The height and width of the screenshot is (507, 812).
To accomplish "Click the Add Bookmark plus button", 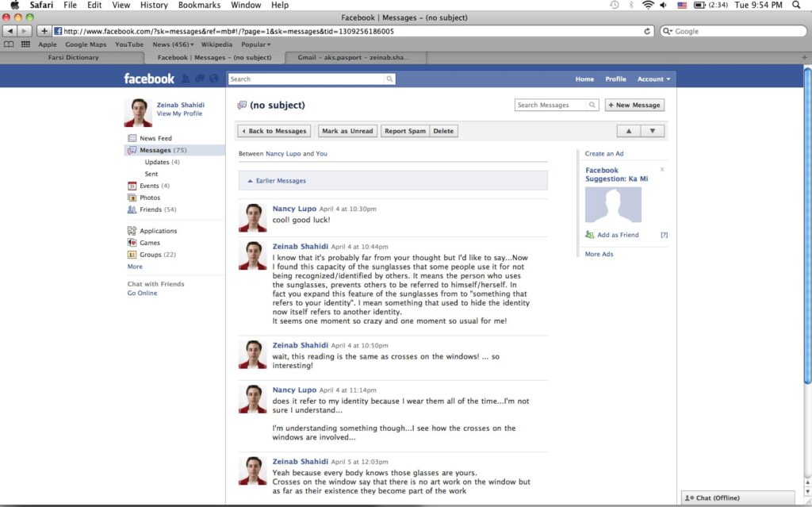I will click(x=44, y=31).
